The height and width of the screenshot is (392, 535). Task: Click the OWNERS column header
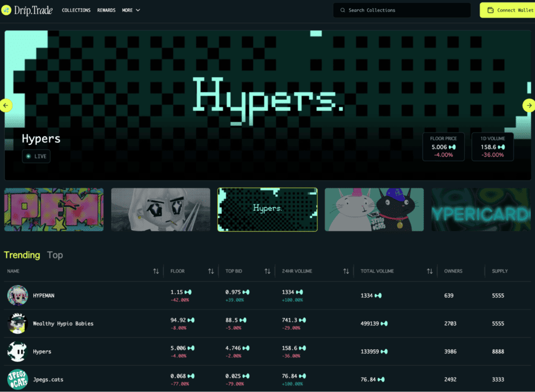coord(453,271)
